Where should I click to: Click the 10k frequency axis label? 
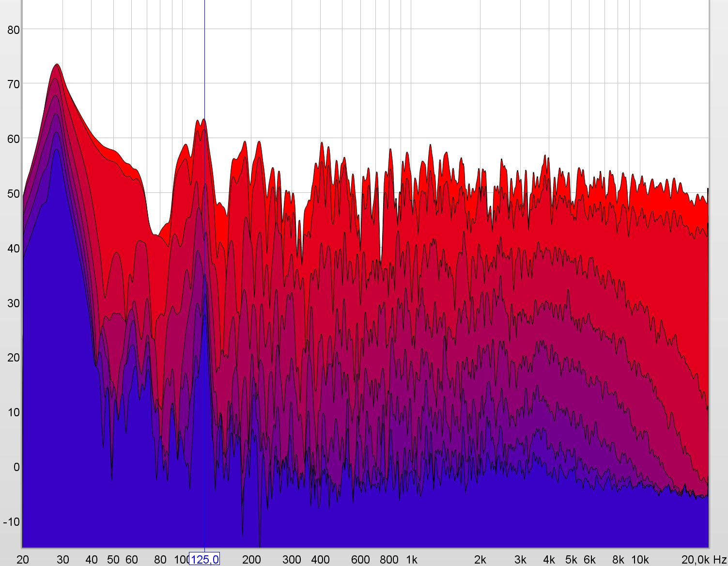(639, 560)
